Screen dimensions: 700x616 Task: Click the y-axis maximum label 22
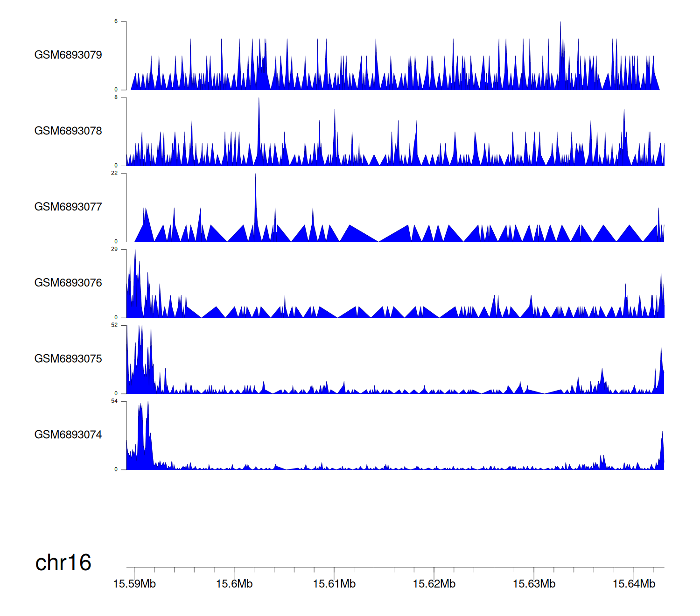tap(114, 174)
